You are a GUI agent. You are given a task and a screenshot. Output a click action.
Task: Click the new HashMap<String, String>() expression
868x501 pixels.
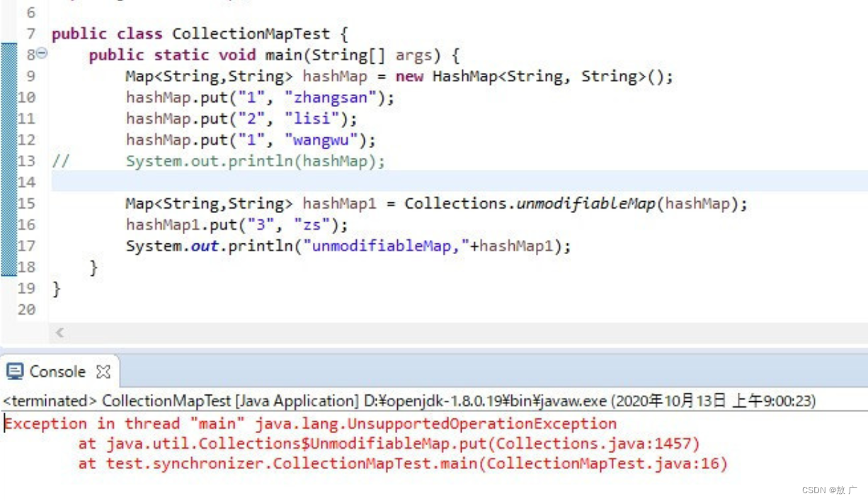(x=530, y=76)
